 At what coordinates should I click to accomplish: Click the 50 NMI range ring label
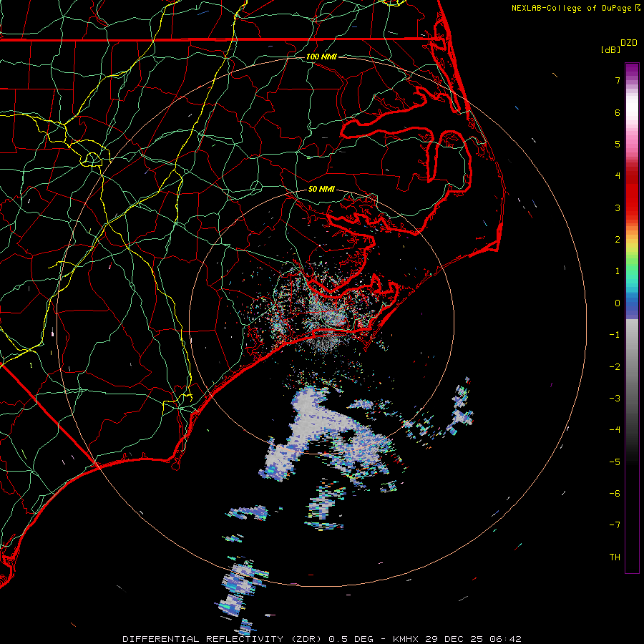coord(321,189)
